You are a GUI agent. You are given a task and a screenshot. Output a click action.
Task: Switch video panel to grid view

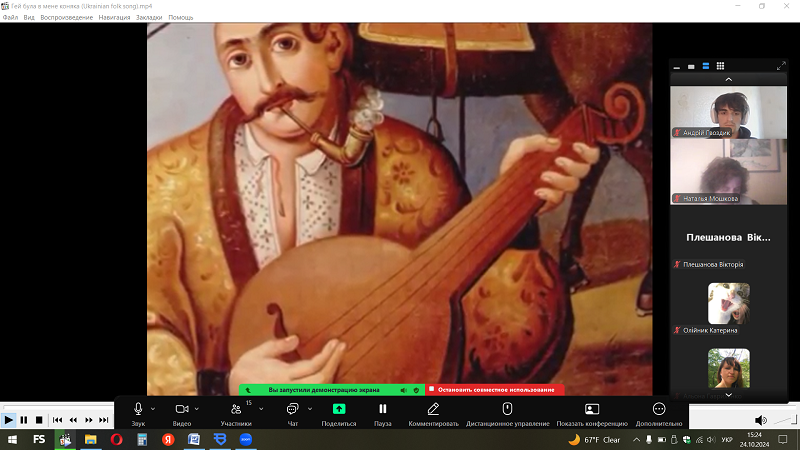tap(720, 66)
